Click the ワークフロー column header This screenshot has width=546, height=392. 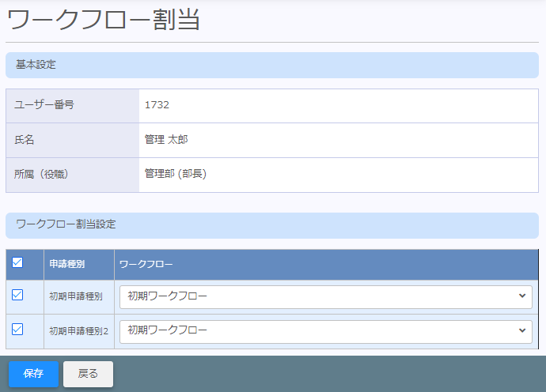click(x=146, y=264)
